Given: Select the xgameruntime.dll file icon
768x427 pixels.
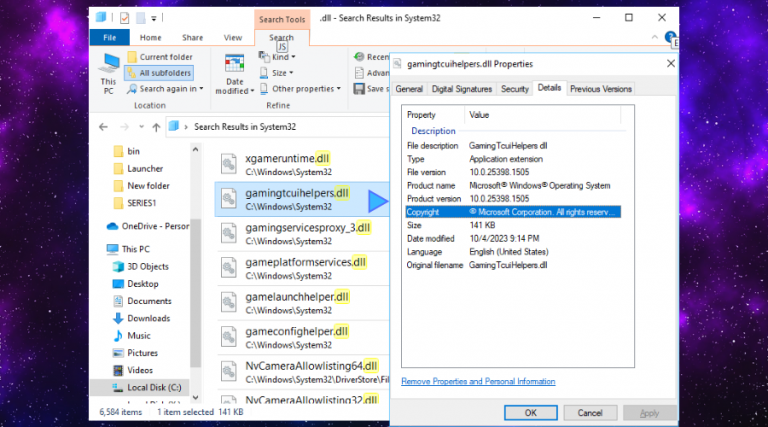Looking at the screenshot, I should pos(229,164).
